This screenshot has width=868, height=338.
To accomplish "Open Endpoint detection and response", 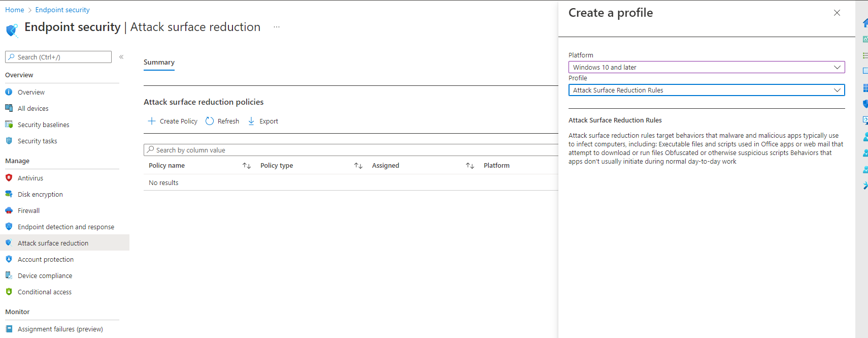I will pos(65,227).
